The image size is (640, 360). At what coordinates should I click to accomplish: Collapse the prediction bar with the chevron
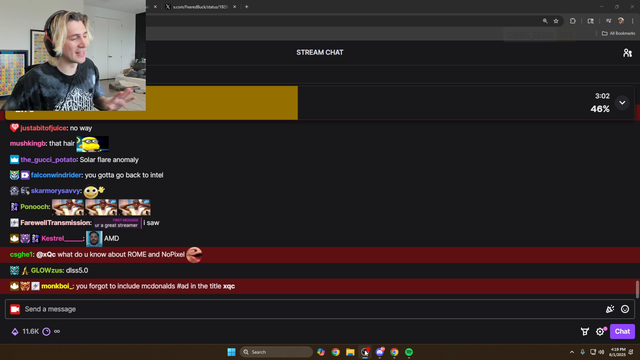622,103
